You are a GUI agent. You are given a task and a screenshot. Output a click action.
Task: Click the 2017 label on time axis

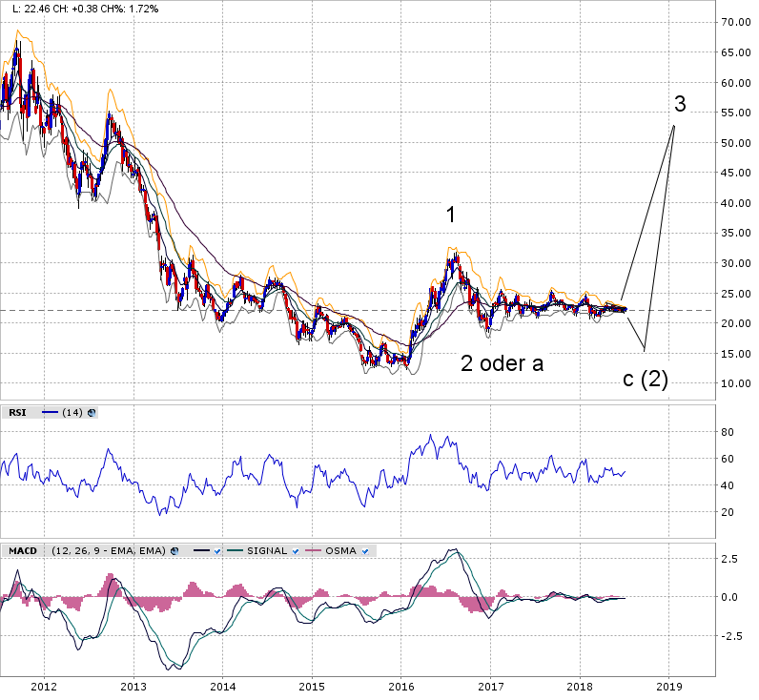490,686
